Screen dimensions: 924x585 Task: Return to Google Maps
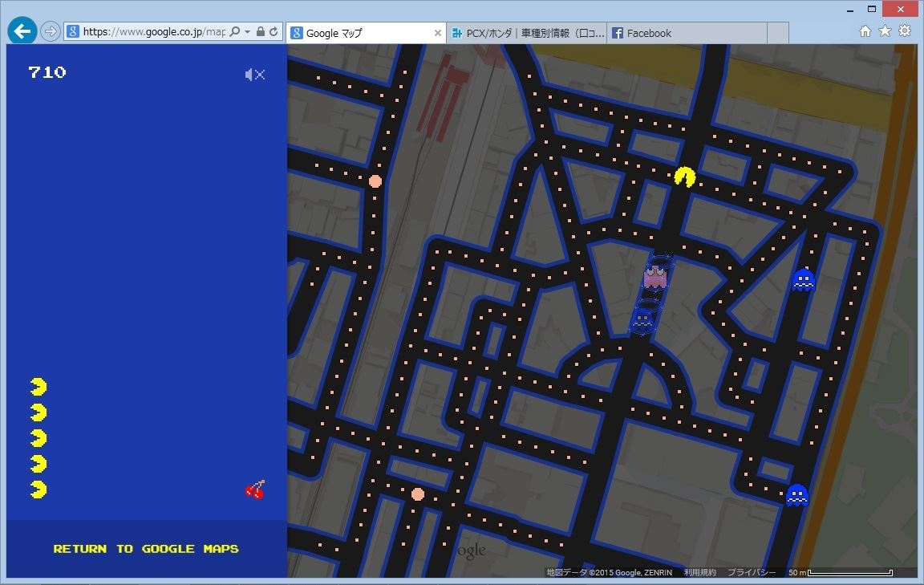(x=146, y=548)
